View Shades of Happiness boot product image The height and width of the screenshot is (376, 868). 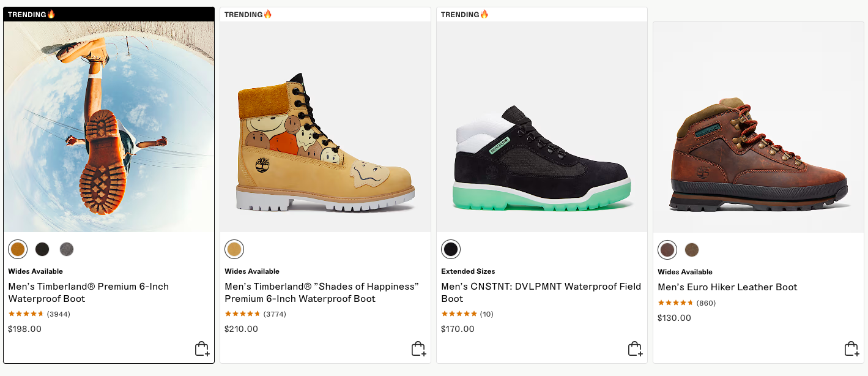click(x=325, y=141)
